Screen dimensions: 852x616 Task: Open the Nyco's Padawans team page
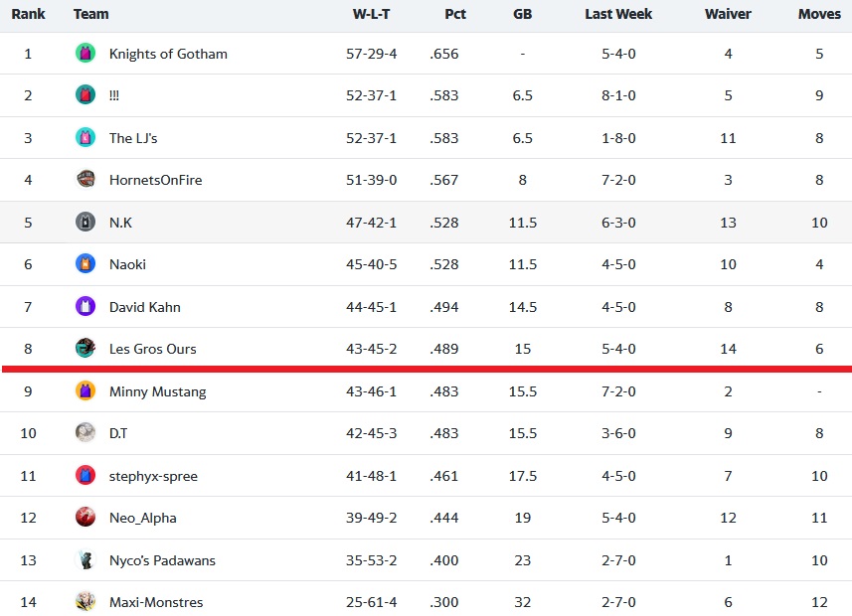pos(162,560)
